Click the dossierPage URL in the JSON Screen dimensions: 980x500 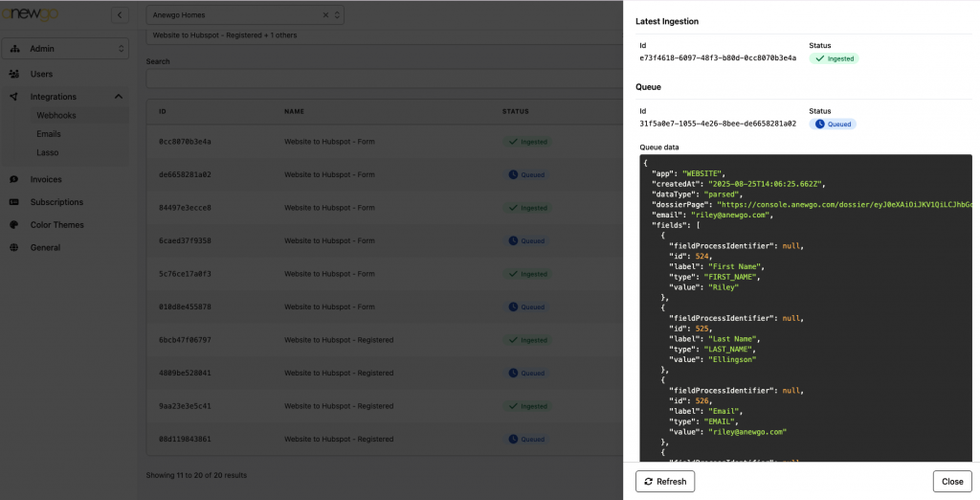(844, 205)
